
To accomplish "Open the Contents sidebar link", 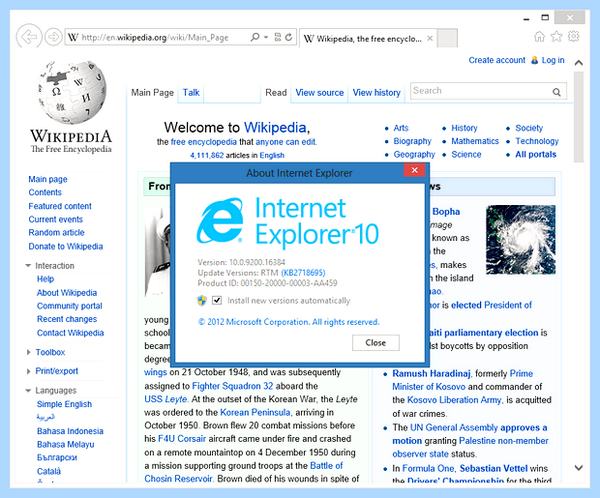I will (45, 192).
